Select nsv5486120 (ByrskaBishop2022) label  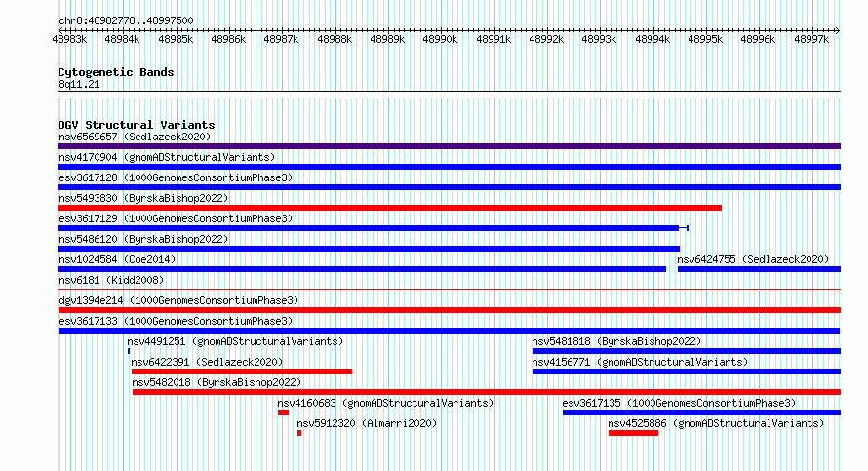[x=143, y=239]
